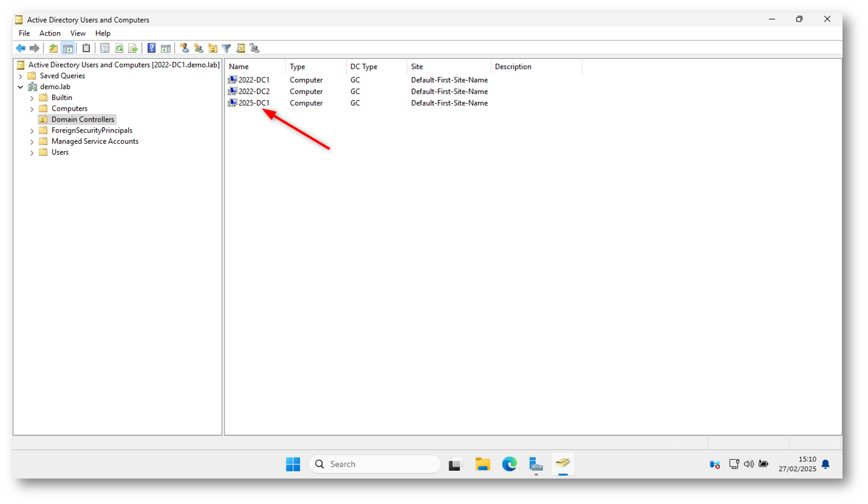Select the 2022-DC1 domain controller

point(254,79)
